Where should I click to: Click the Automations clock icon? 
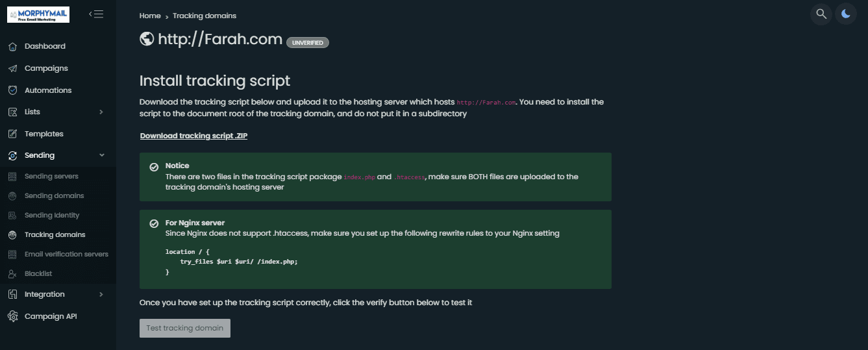(12, 90)
